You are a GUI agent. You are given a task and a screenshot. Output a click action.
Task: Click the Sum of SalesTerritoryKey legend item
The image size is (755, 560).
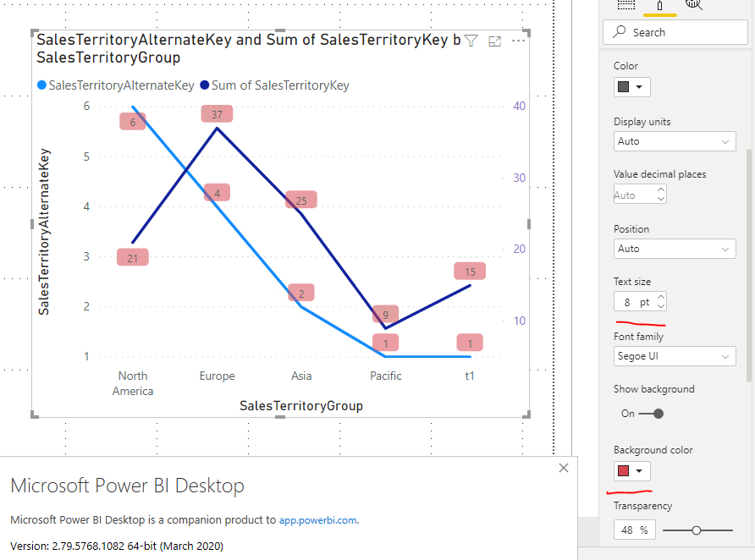(274, 85)
